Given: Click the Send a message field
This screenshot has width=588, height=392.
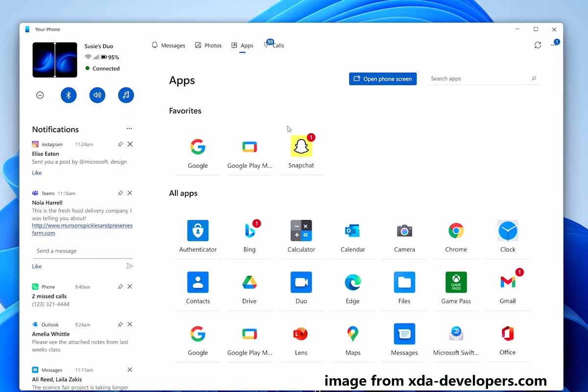Looking at the screenshot, I should (x=82, y=251).
